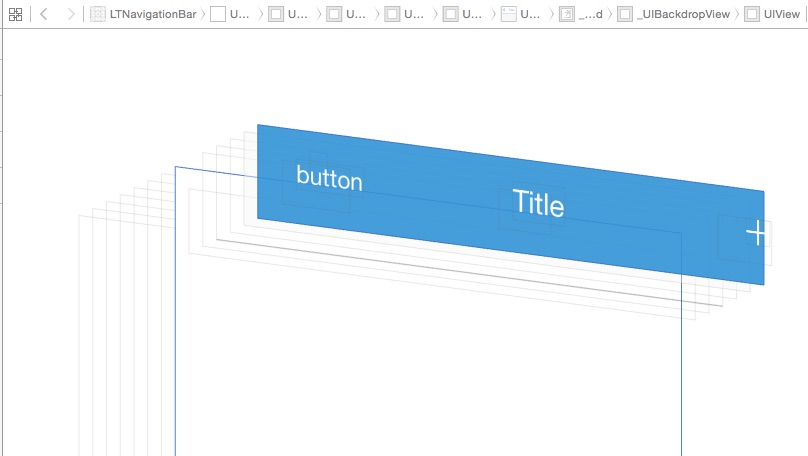The height and width of the screenshot is (456, 808).
Task: Open the _UIBackdropView breadcrumb item
Action: click(685, 14)
